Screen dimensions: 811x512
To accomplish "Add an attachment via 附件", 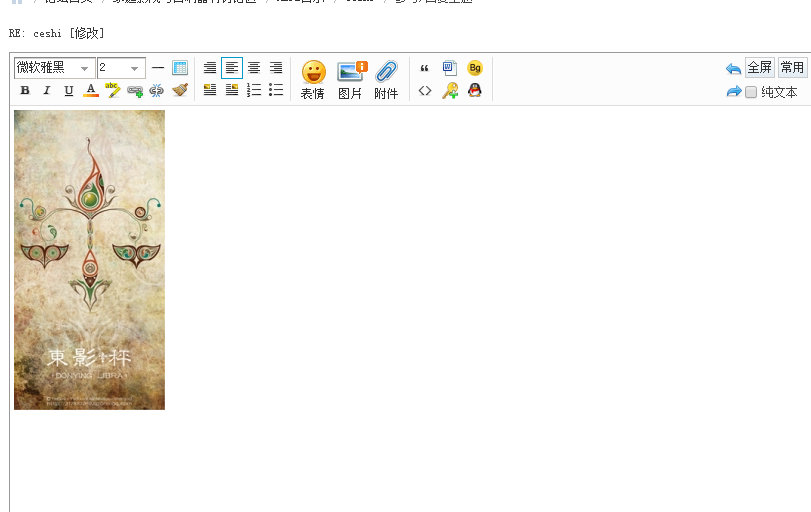I will pos(386,80).
